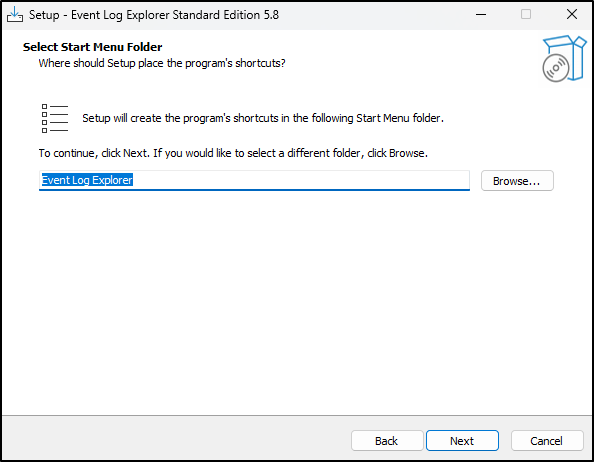This screenshot has height=462, width=594.
Task: Close the setup window
Action: (x=572, y=14)
